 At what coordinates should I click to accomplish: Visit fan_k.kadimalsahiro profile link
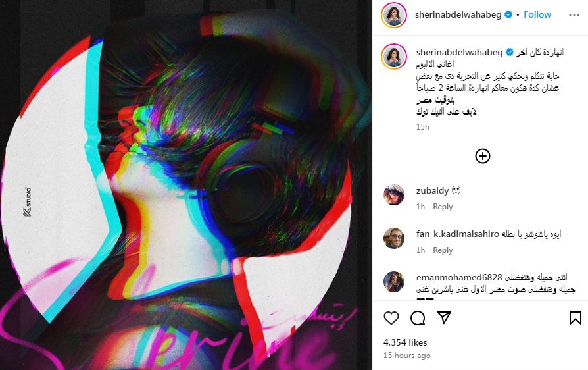[x=458, y=234]
